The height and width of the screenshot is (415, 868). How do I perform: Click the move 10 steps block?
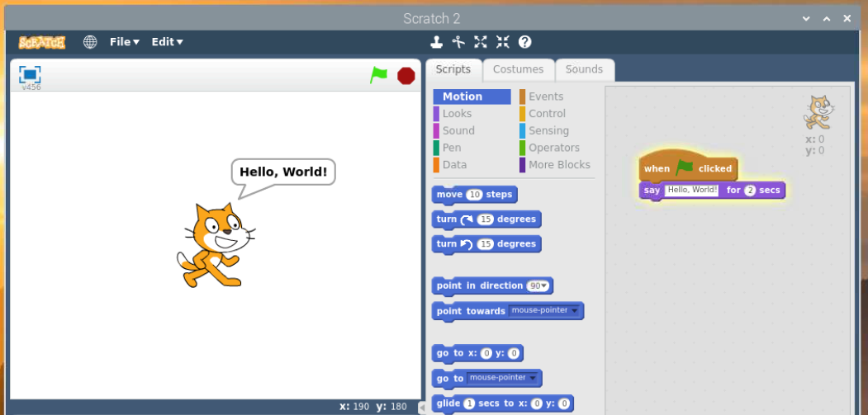point(474,195)
